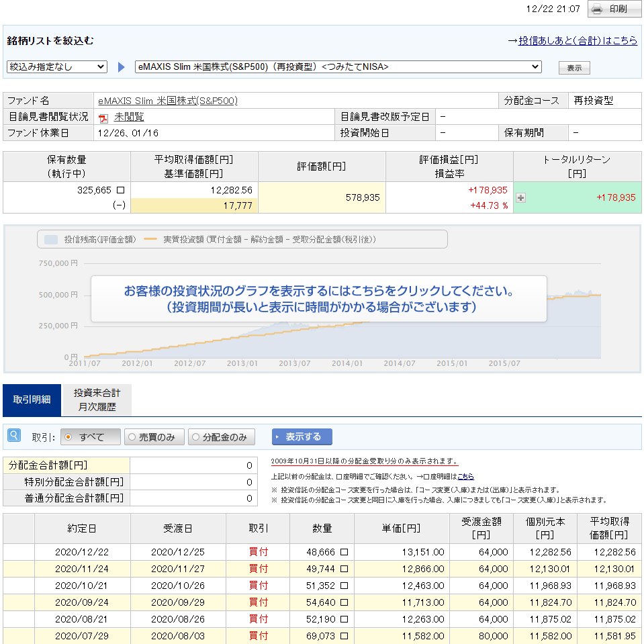Expand total return plus icon

521,198
